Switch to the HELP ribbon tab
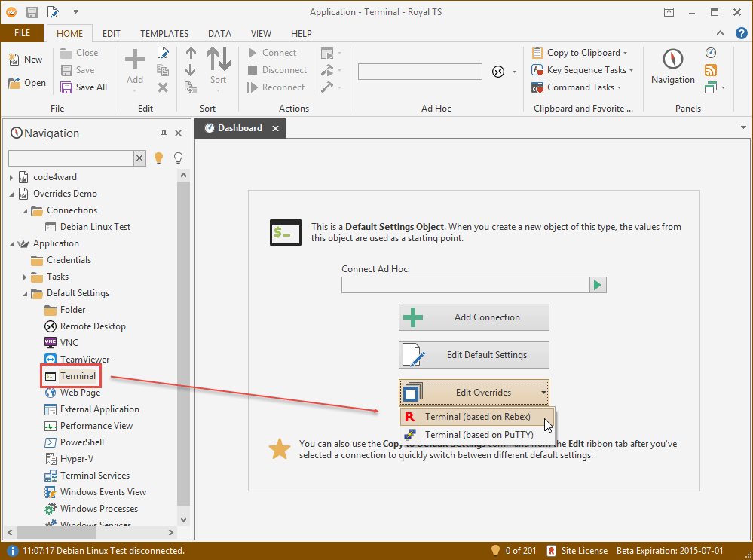Screen dimensions: 753x560 point(301,34)
